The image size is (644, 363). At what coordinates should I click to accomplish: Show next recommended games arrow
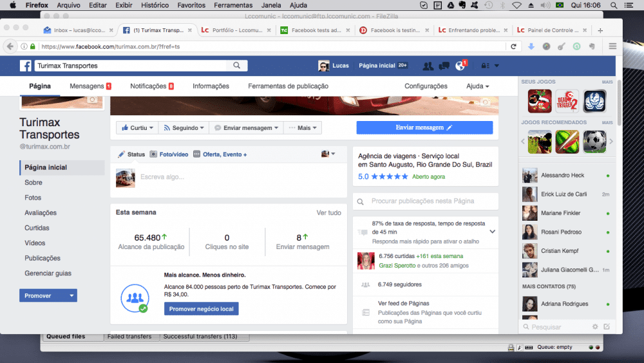pyautogui.click(x=611, y=141)
